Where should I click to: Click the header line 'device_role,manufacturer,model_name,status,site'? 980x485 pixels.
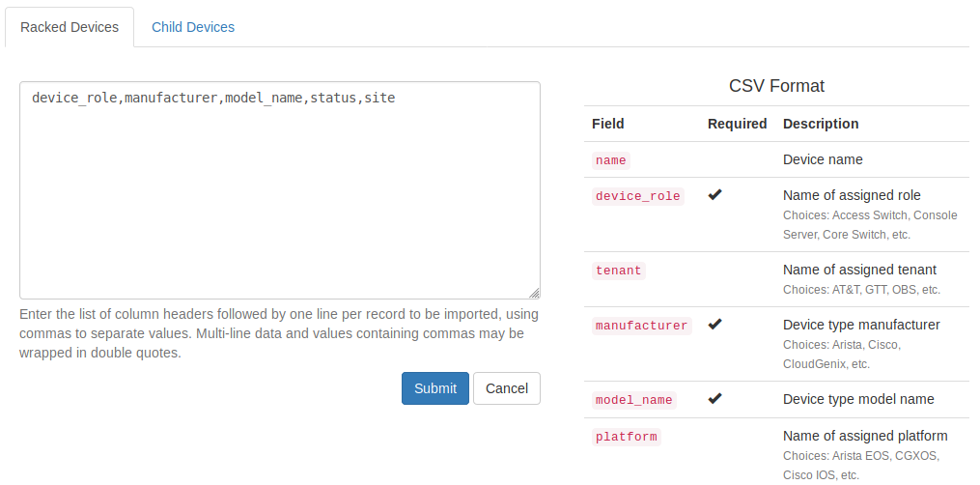(213, 99)
